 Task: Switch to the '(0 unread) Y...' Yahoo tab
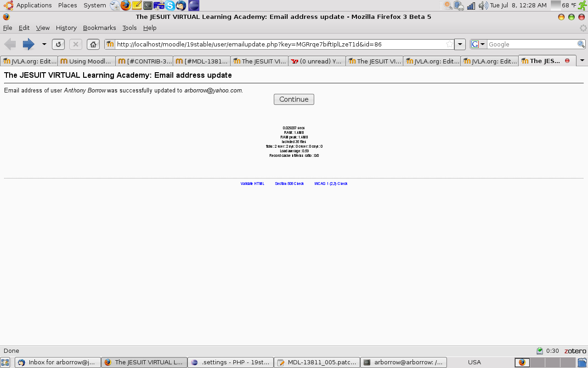pyautogui.click(x=317, y=61)
